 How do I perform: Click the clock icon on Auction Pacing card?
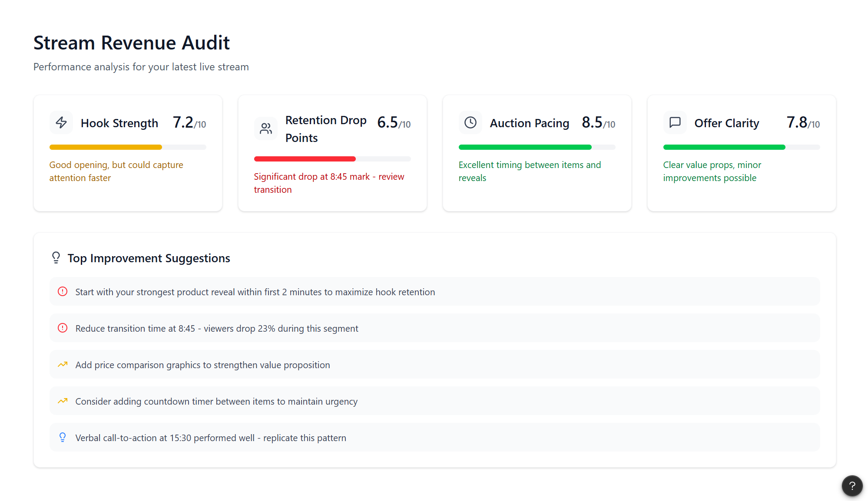pyautogui.click(x=470, y=123)
